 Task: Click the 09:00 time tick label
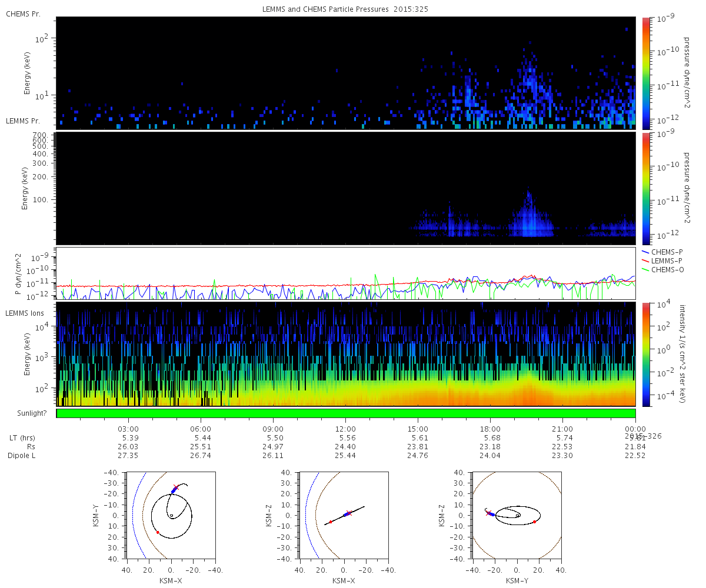point(273,429)
